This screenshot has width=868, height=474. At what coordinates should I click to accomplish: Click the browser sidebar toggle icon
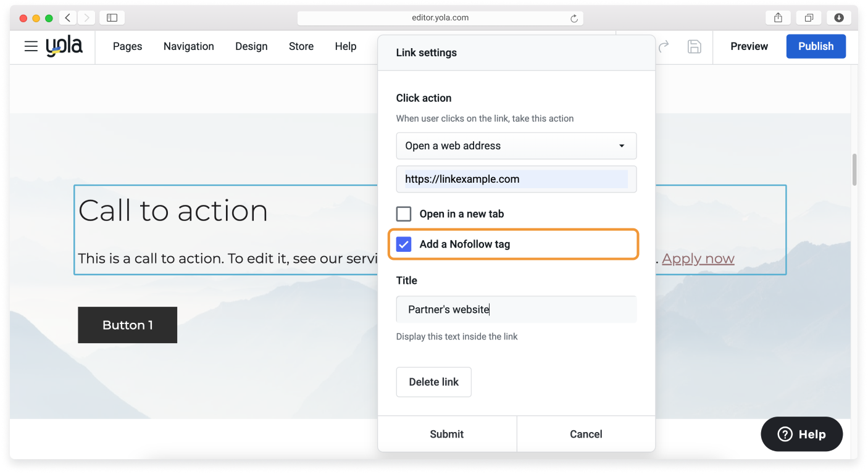pos(112,18)
